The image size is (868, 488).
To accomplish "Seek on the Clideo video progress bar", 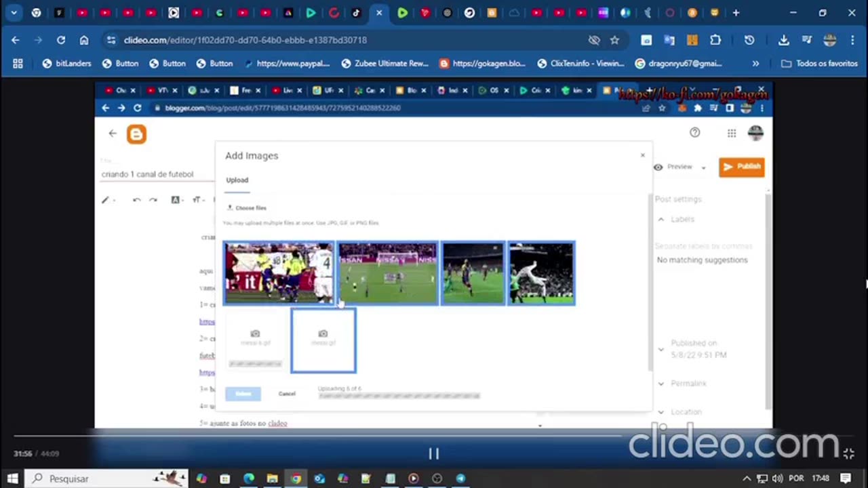I will 434,436.
